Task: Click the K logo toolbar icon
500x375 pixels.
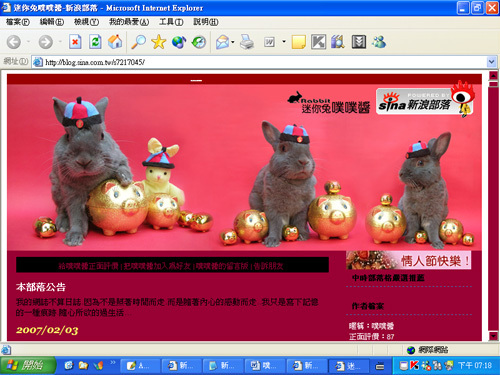Action: click(x=318, y=42)
